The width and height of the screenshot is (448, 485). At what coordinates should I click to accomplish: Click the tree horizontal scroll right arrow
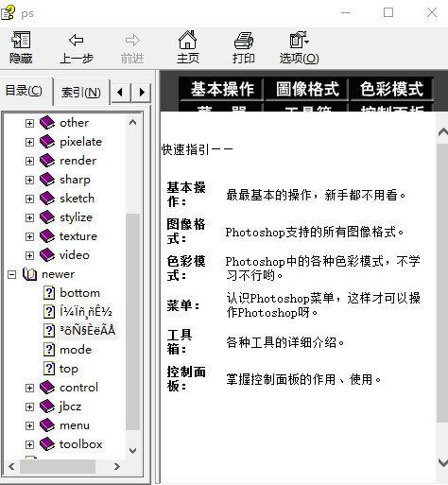click(x=117, y=466)
